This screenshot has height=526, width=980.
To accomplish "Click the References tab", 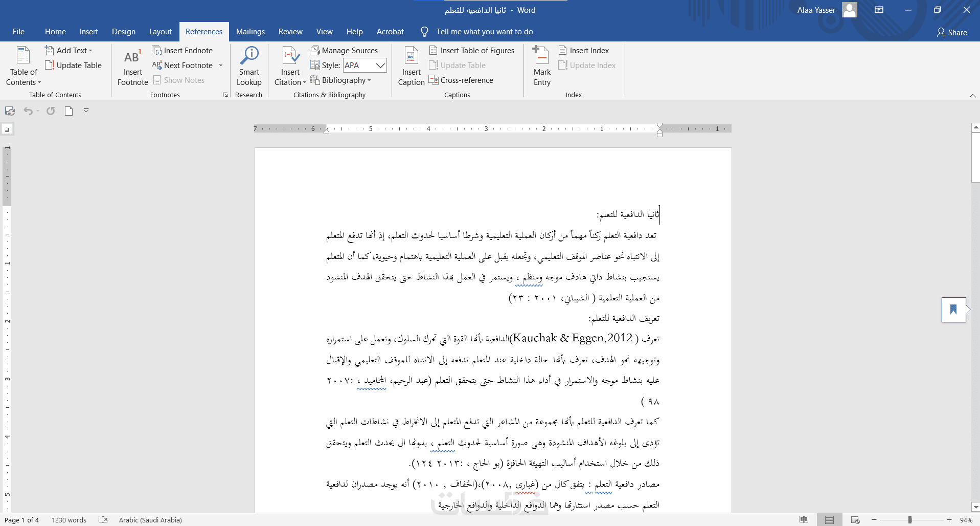I will [x=204, y=32].
